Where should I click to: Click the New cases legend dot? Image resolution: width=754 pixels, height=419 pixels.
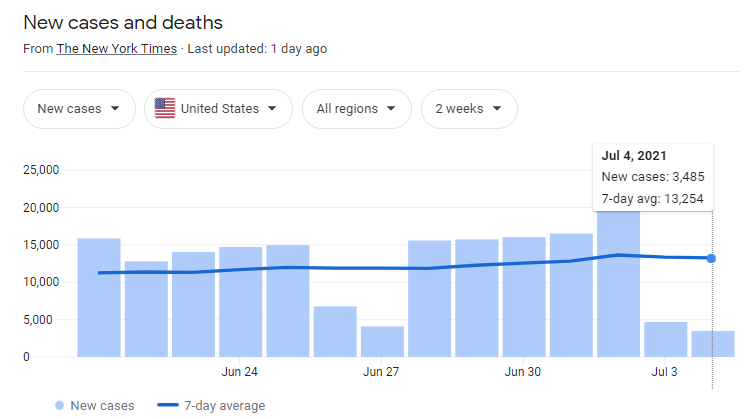[x=59, y=406]
